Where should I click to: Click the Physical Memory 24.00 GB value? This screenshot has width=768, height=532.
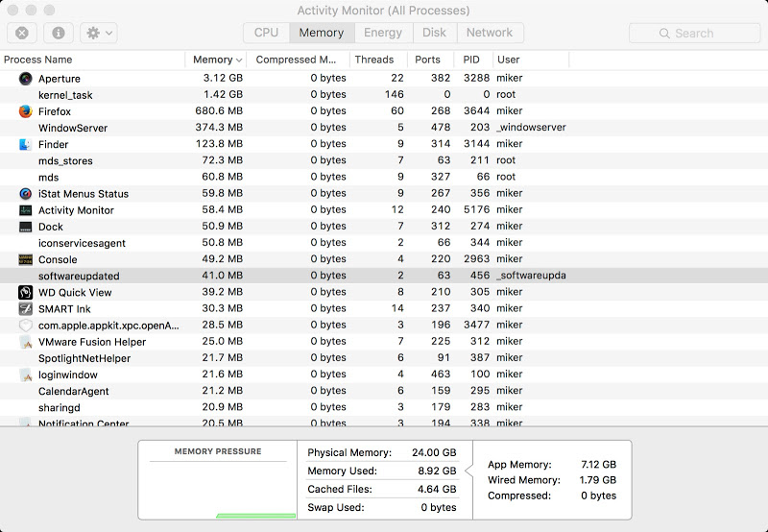pos(434,452)
